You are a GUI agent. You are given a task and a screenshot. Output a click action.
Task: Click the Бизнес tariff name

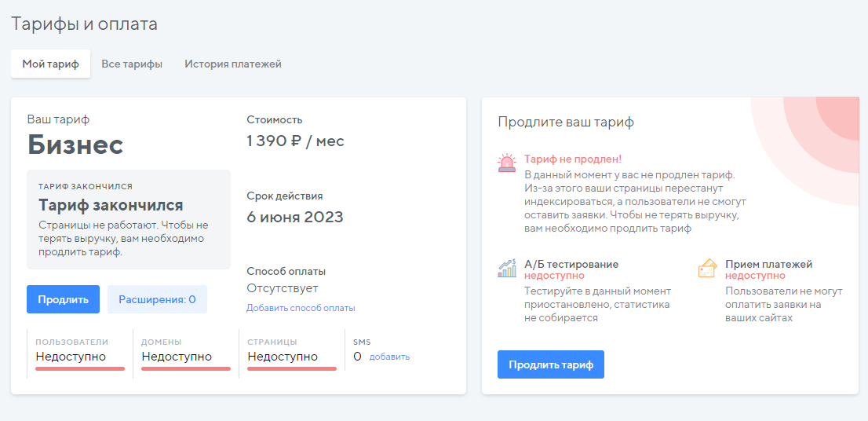[x=75, y=145]
